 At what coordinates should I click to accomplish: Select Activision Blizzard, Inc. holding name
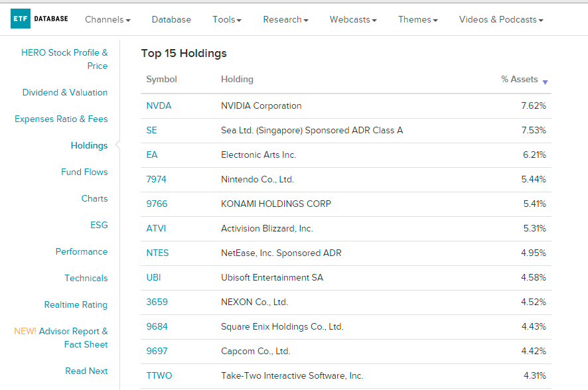point(267,229)
